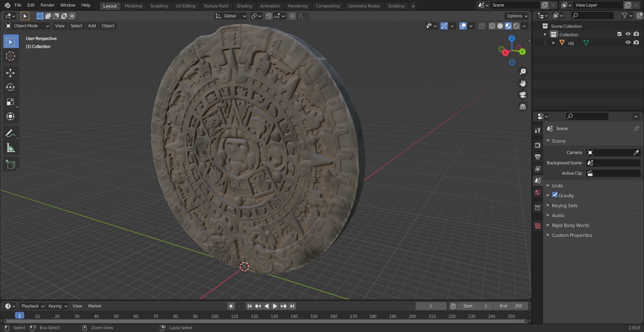Toggle proportional editing
The width and height of the screenshot is (644, 332).
coord(292,16)
